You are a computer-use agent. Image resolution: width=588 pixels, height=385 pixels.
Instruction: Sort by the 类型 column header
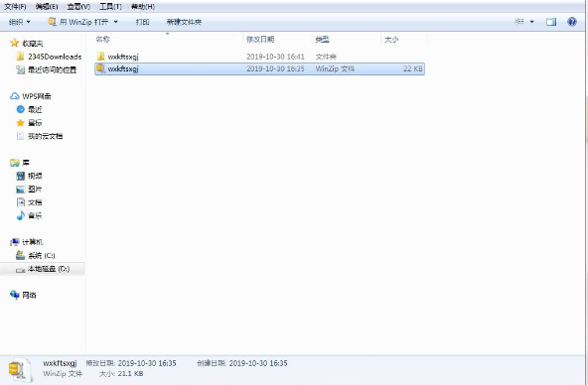(322, 39)
